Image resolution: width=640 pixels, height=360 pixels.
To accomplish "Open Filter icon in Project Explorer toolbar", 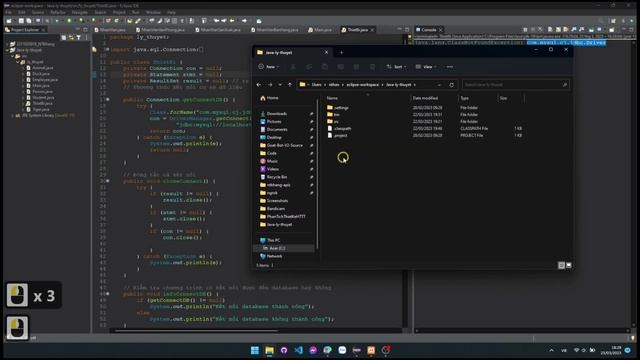I will [x=78, y=38].
